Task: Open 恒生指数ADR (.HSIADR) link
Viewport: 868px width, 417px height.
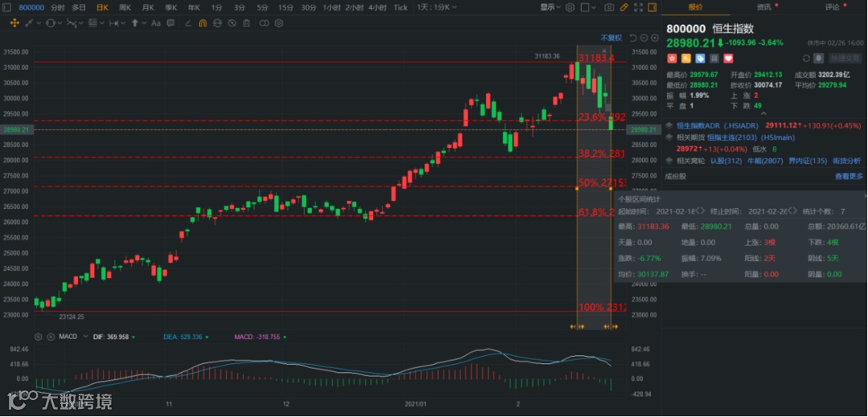Action: (x=717, y=125)
